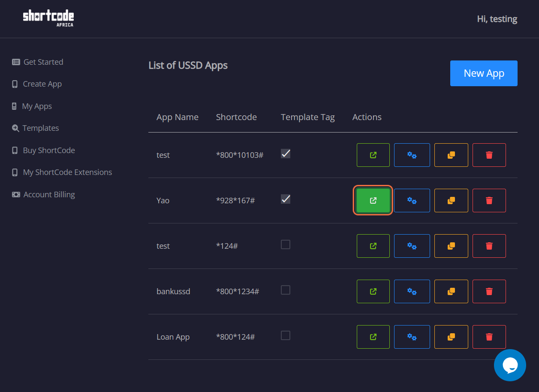Viewport: 539px width, 392px height.
Task: Open settings for the Yao app
Action: [412, 200]
